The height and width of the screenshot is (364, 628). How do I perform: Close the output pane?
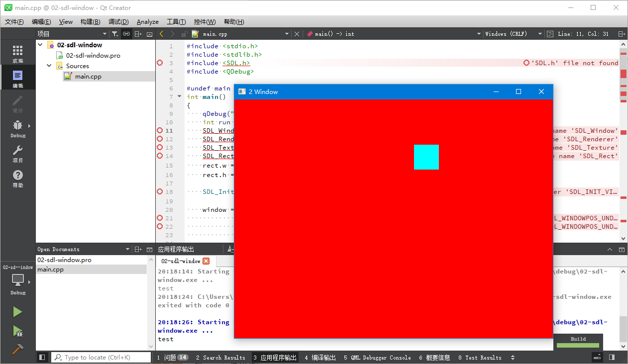click(622, 249)
